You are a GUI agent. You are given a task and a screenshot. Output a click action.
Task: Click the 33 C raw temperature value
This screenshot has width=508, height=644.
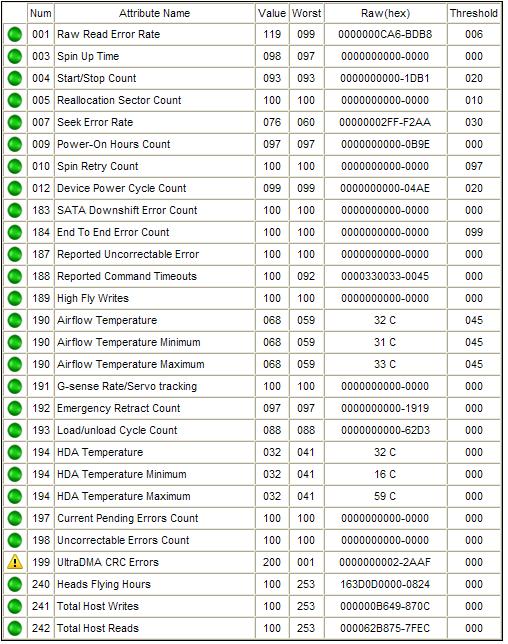(x=385, y=364)
